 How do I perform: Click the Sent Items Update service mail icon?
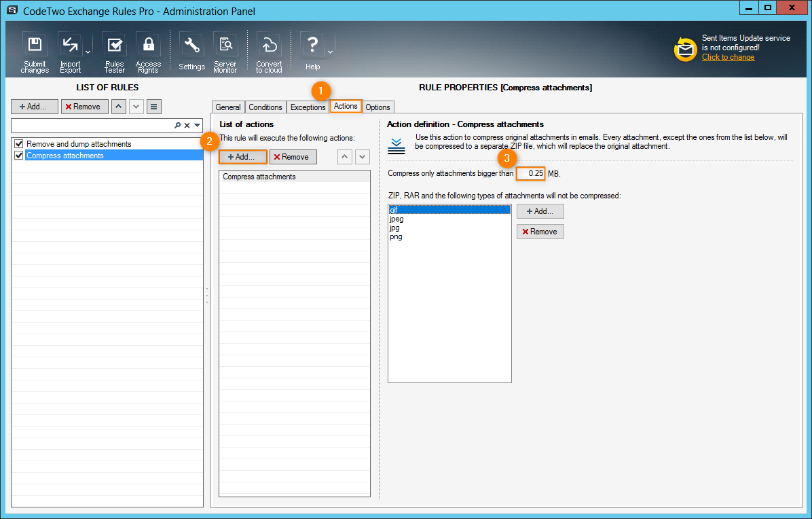point(685,49)
